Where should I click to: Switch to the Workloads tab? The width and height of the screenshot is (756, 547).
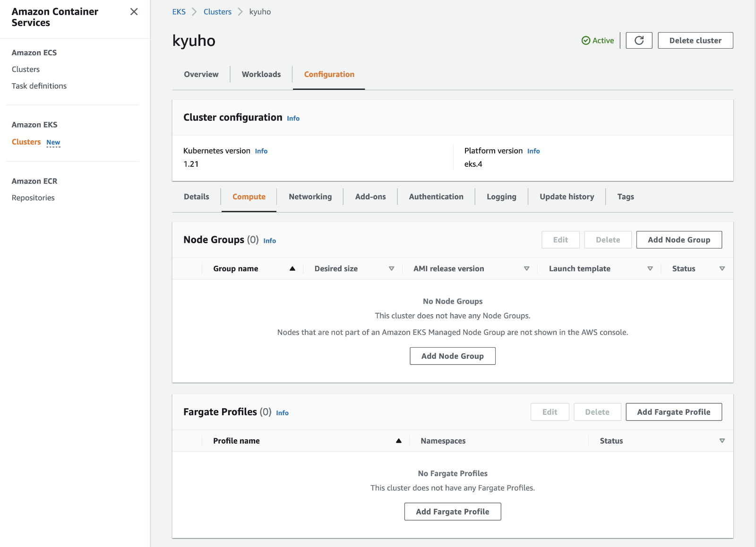point(261,75)
